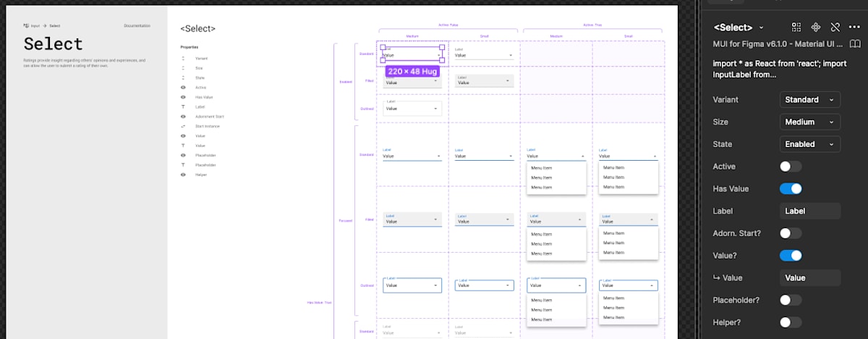Toggle the Active switch
868x339 pixels.
[791, 167]
